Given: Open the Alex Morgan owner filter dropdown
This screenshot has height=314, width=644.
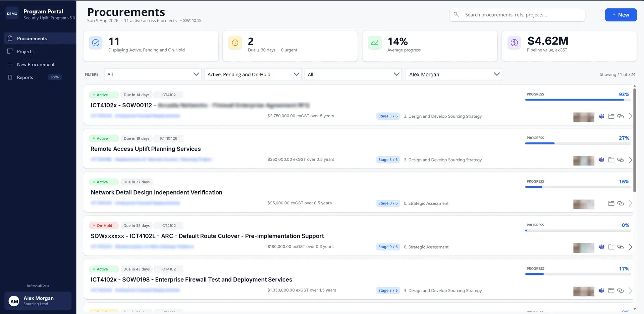Looking at the screenshot, I should pos(453,74).
